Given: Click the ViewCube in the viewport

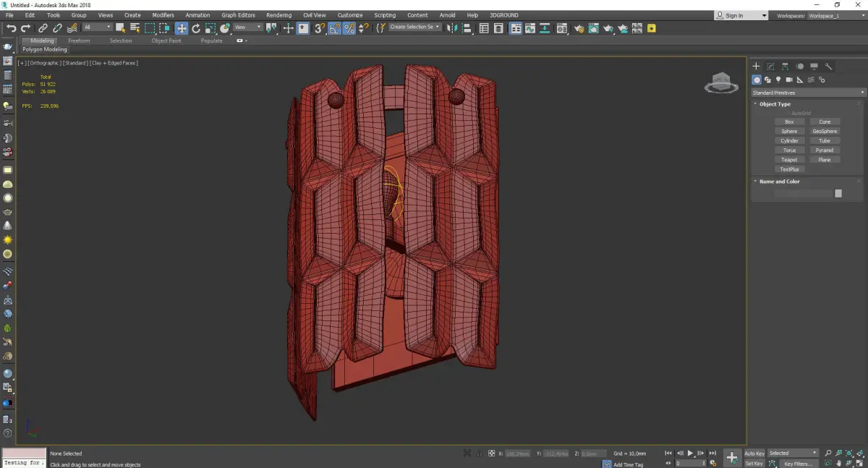Looking at the screenshot, I should (721, 83).
